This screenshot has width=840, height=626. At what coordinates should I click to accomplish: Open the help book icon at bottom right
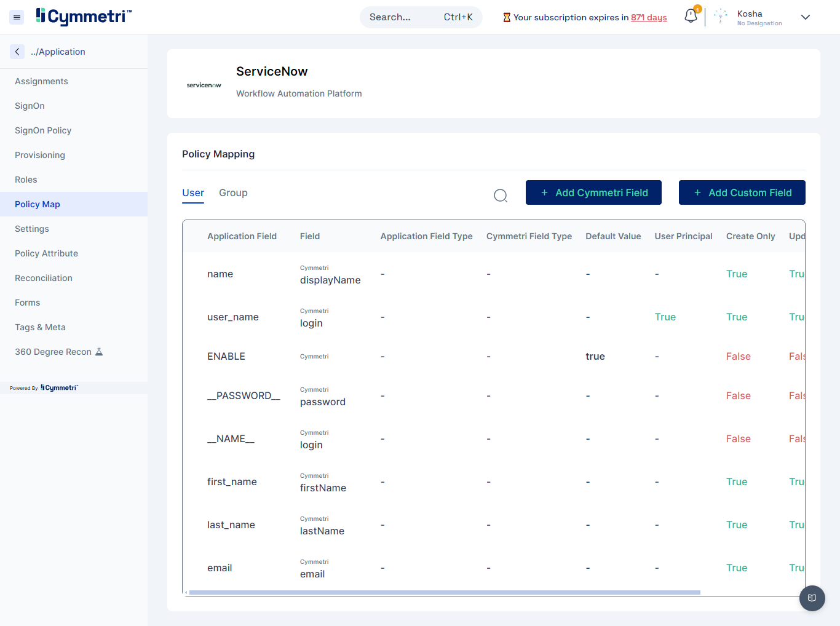tap(812, 598)
